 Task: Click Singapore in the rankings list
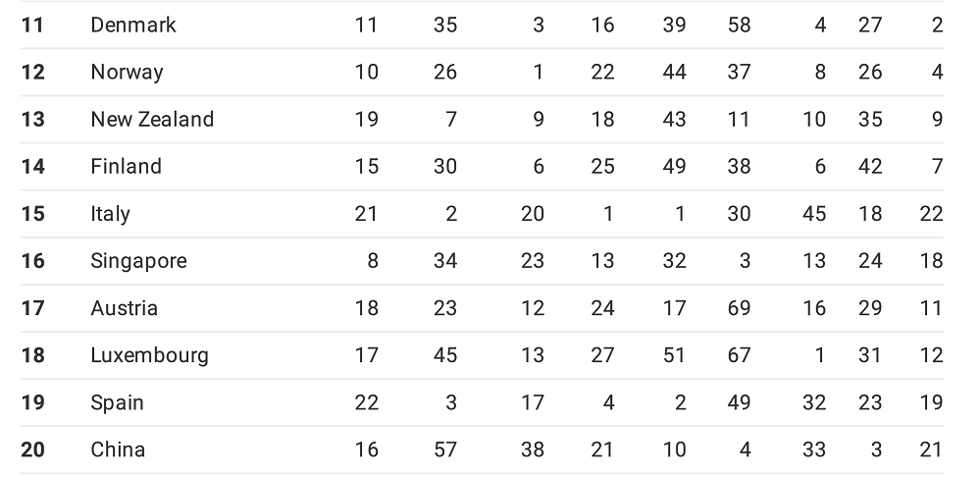138,261
